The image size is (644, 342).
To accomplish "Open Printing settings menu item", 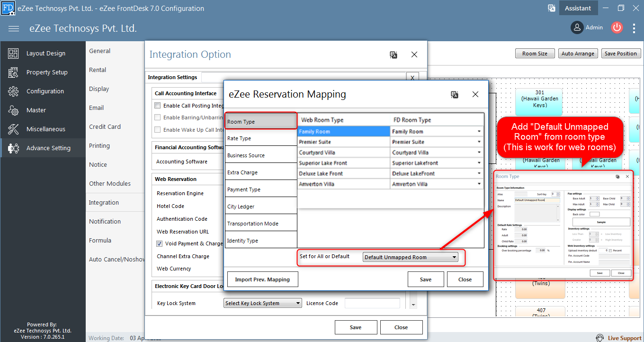I will [99, 145].
